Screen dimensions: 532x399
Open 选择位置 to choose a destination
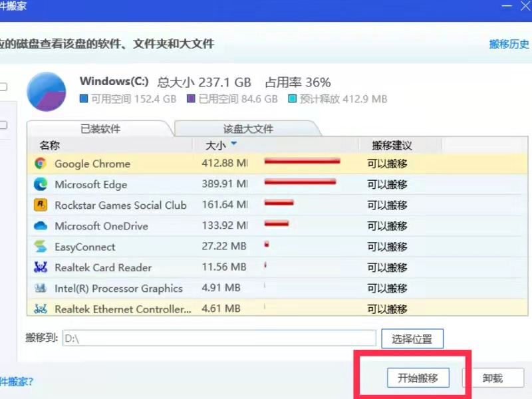coord(412,338)
